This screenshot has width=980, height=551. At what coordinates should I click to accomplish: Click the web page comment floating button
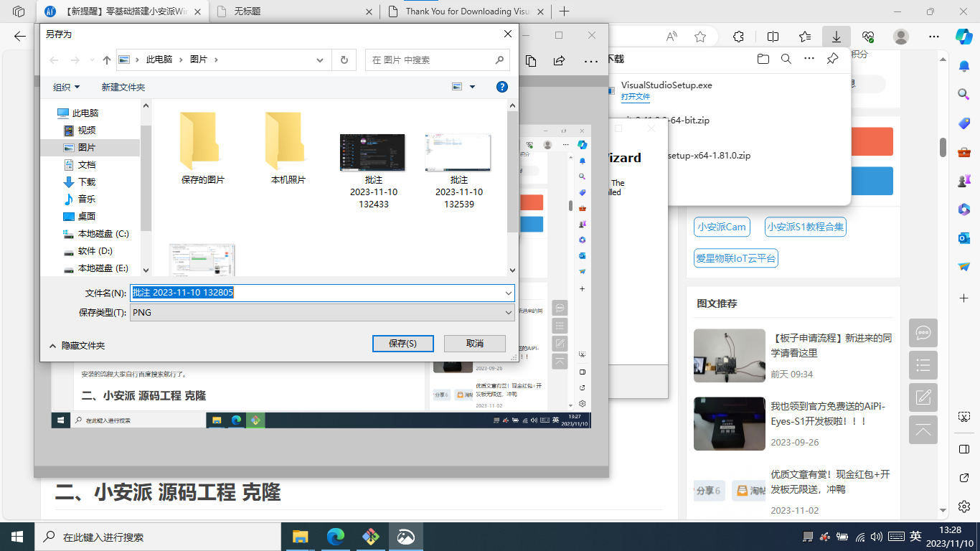923,333
